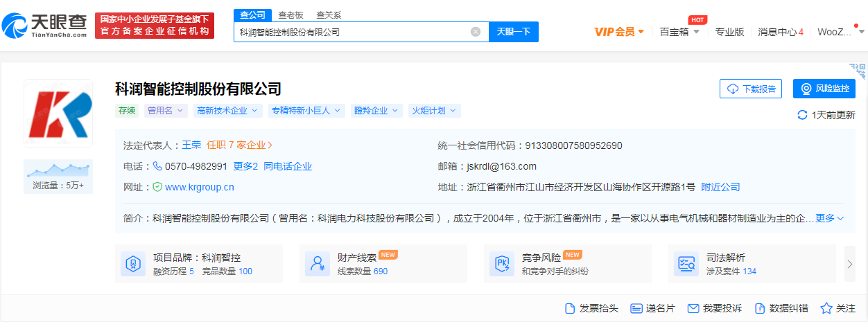868x322 pixels.
Task: Click the 关注 star to follow
Action: 838,308
